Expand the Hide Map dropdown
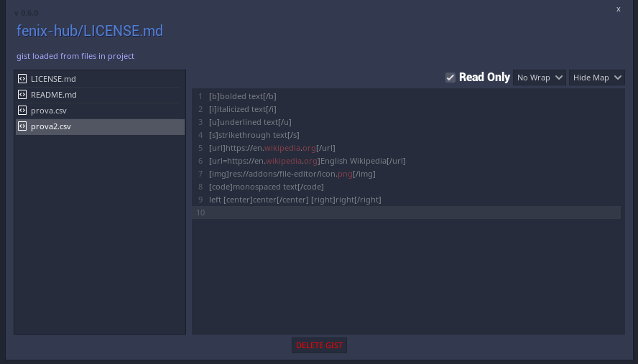 tap(596, 78)
